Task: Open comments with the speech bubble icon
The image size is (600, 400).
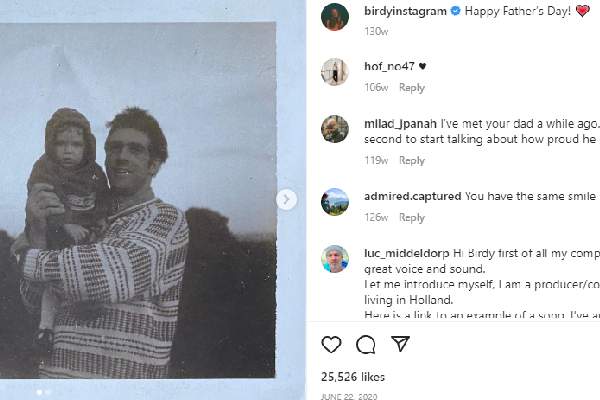Action: pos(366,345)
